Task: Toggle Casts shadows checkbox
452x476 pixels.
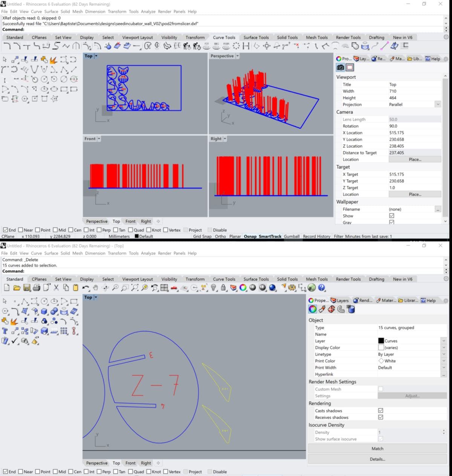Action: tap(381, 410)
